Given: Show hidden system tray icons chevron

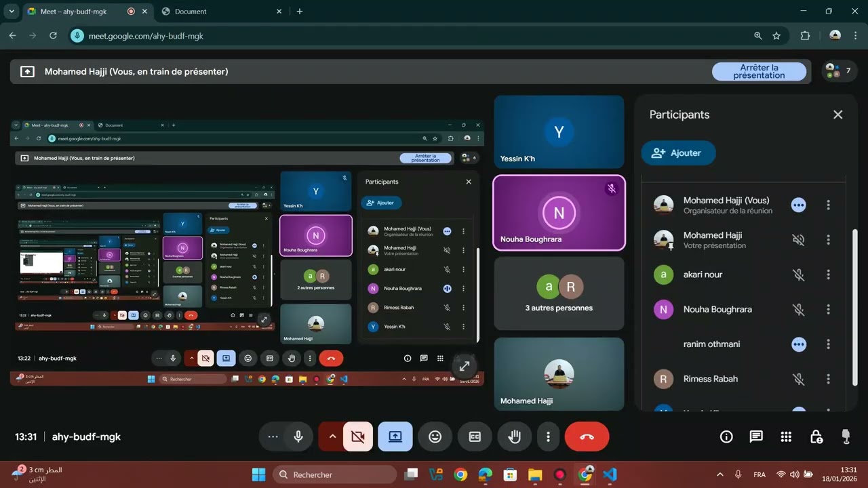Looking at the screenshot, I should [719, 474].
